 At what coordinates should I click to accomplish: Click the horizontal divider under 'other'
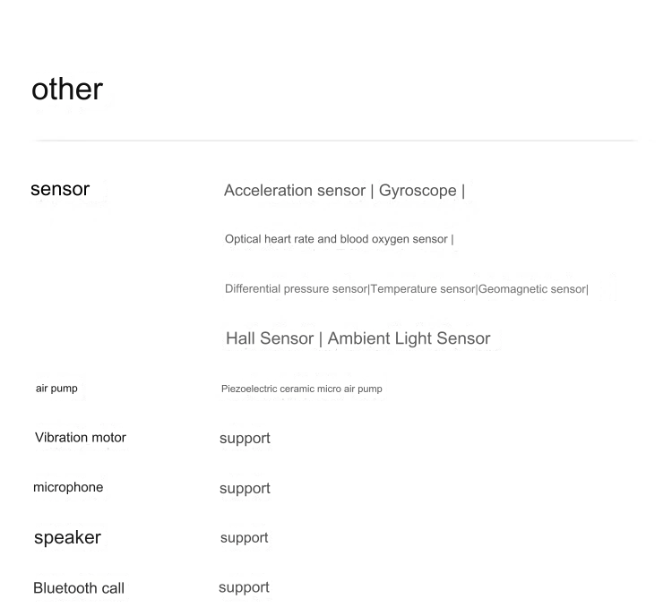pos(335,140)
